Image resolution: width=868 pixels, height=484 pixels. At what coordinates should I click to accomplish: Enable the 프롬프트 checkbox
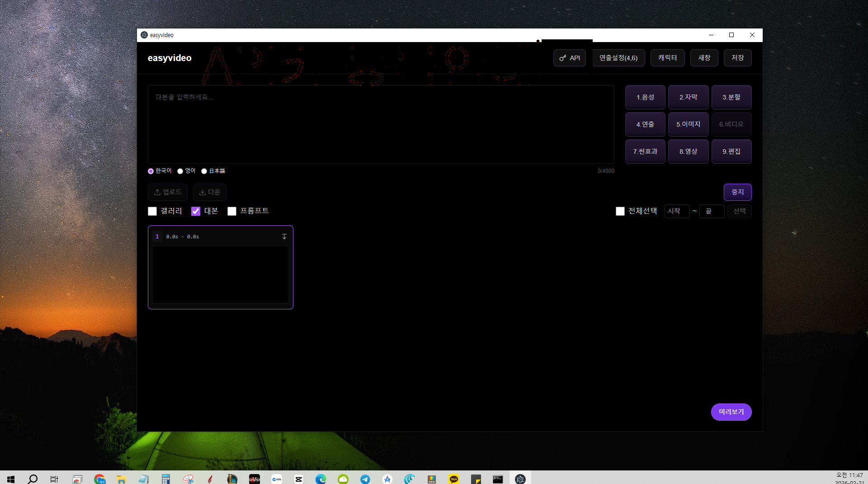232,211
